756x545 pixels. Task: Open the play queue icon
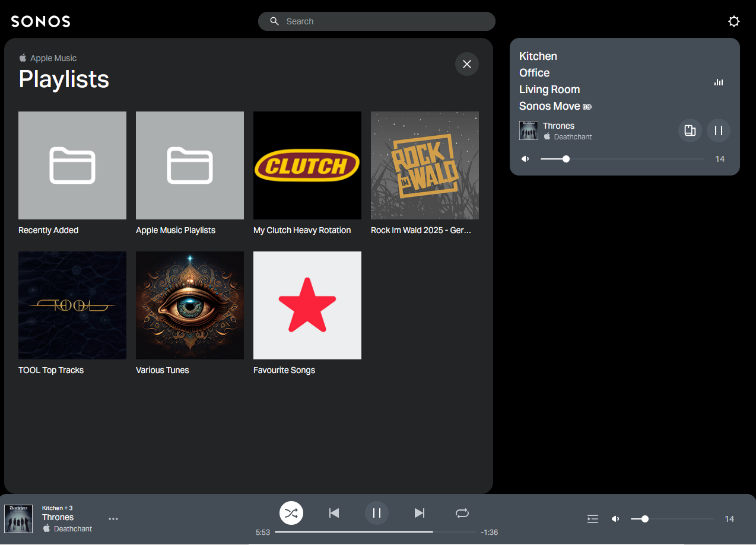pyautogui.click(x=593, y=519)
